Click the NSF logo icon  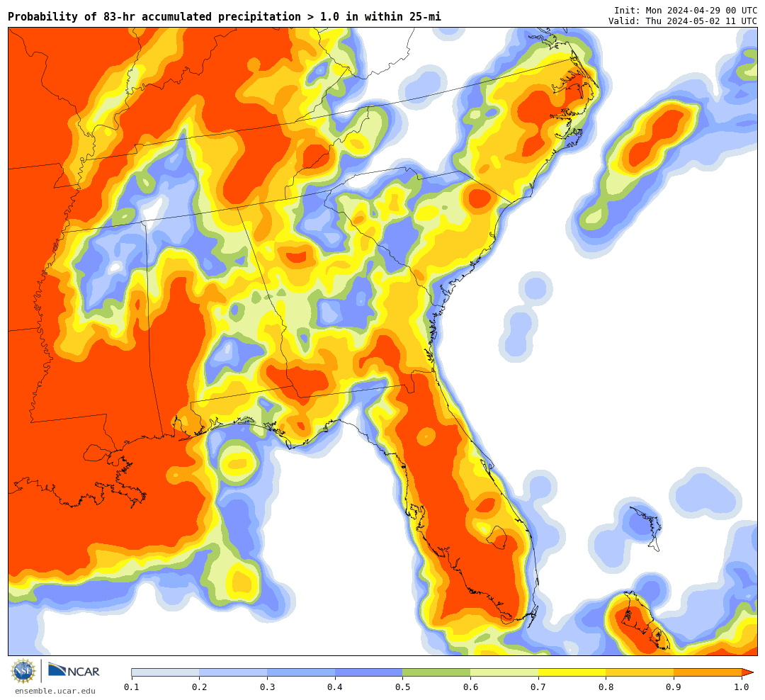(23, 671)
